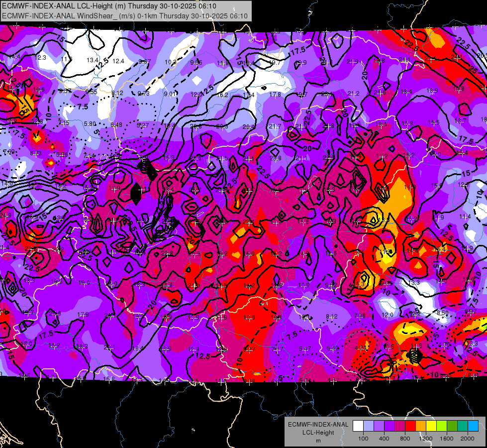Screen dimensions: 487x448
Task: Click the grid value '7.98' on the map
Action: [x=360, y=316]
